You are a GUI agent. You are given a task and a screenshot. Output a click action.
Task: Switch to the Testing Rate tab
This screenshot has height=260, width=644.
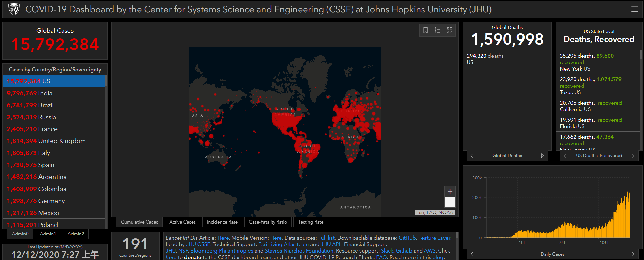tap(311, 222)
